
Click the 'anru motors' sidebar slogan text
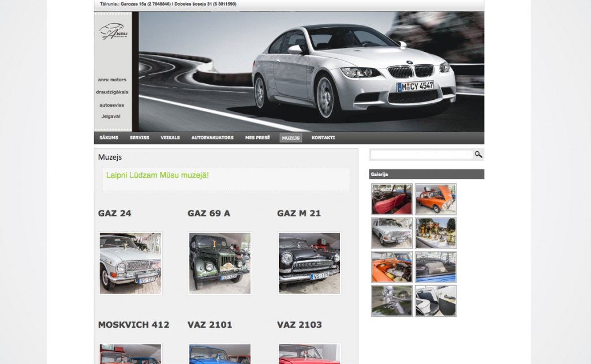pyautogui.click(x=112, y=80)
